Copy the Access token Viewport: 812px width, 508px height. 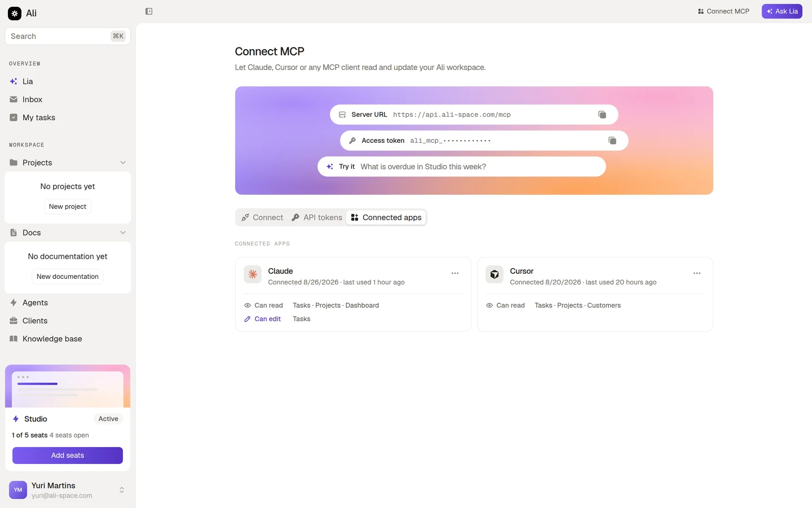pos(612,141)
